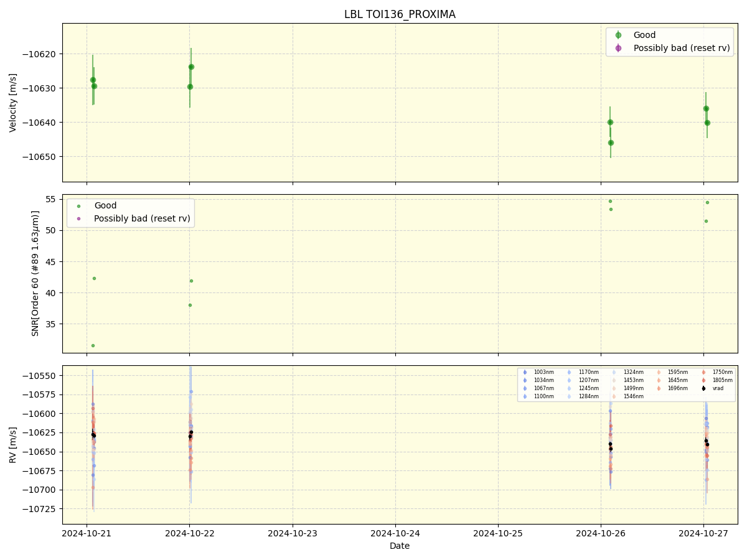747x560 pixels.
Task: Click the RV [m/s] axis label
Action: click(13, 444)
